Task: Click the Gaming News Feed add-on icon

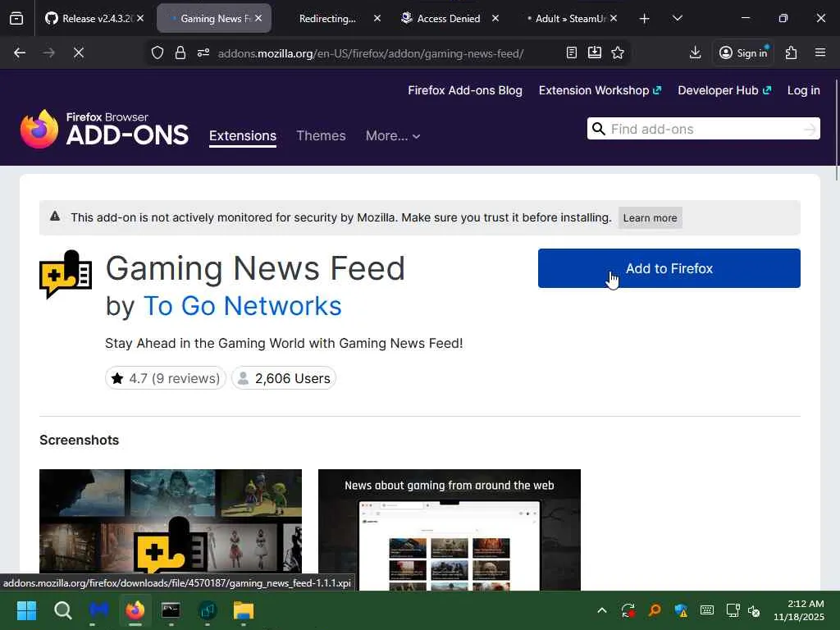Action: click(x=66, y=275)
